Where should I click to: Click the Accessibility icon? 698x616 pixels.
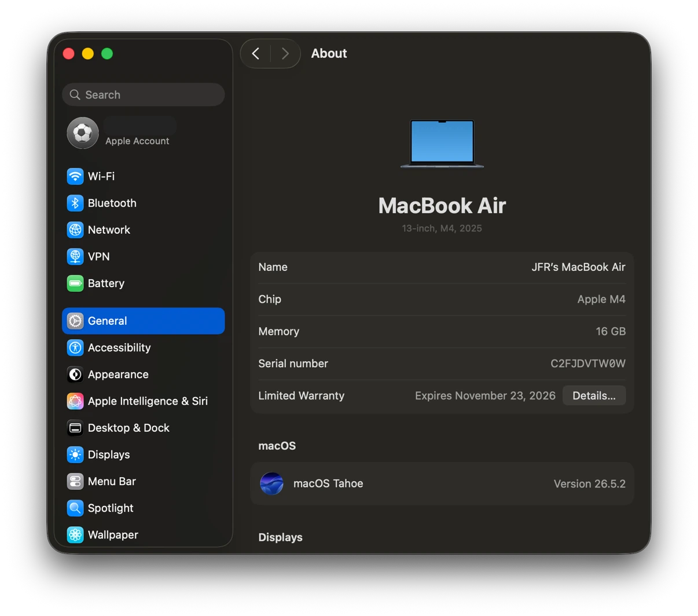[x=75, y=347]
